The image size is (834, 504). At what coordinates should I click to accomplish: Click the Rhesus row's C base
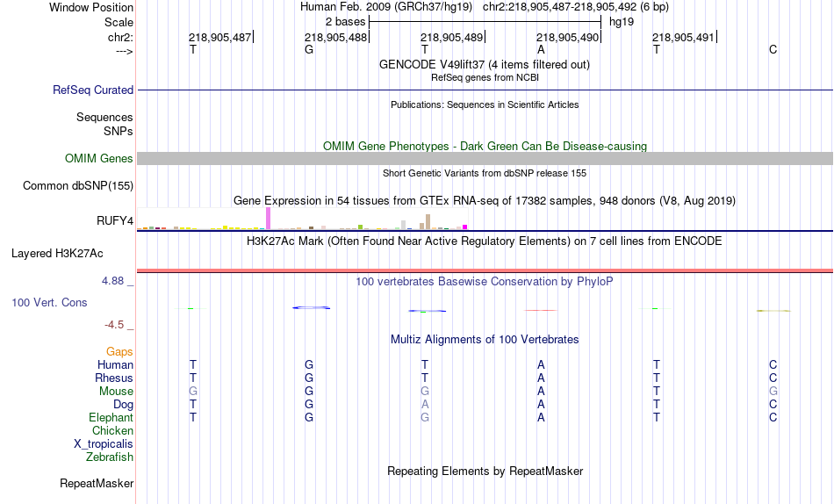[x=773, y=378]
